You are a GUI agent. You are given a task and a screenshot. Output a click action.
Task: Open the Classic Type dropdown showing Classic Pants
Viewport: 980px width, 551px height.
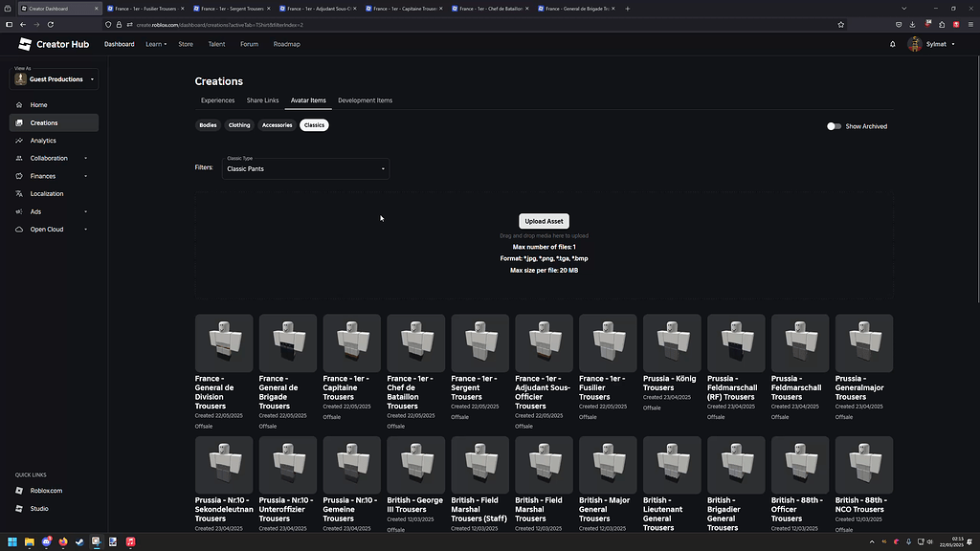click(x=304, y=168)
